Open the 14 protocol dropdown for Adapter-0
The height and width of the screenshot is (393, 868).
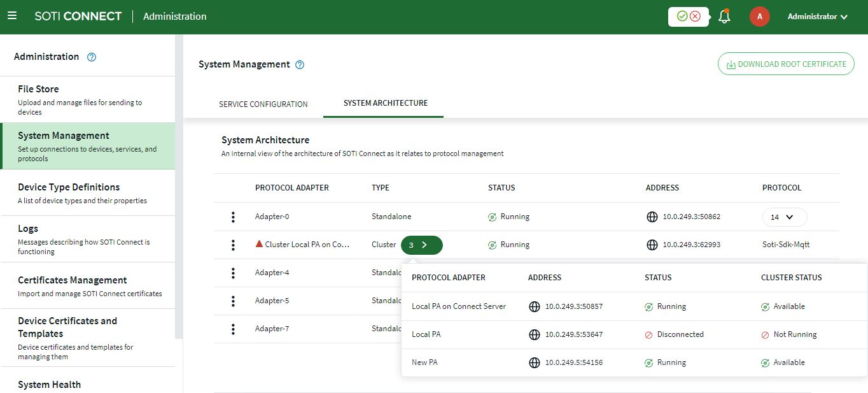point(785,217)
